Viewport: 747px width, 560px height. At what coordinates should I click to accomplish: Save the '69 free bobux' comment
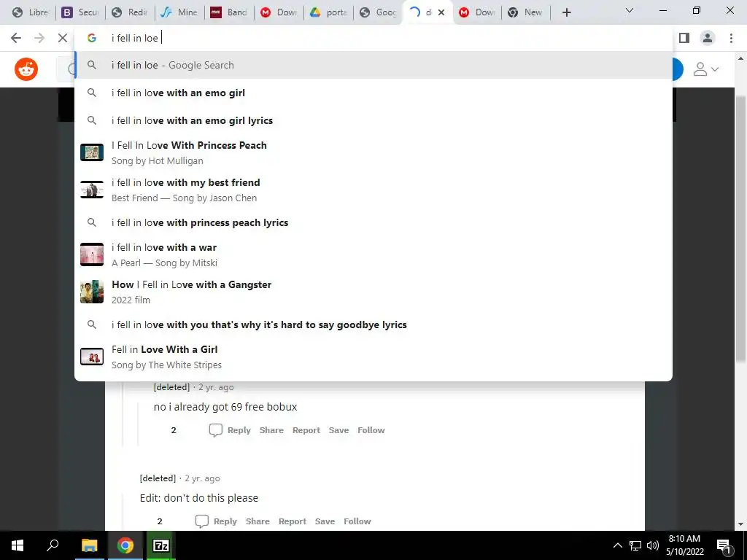pos(338,430)
